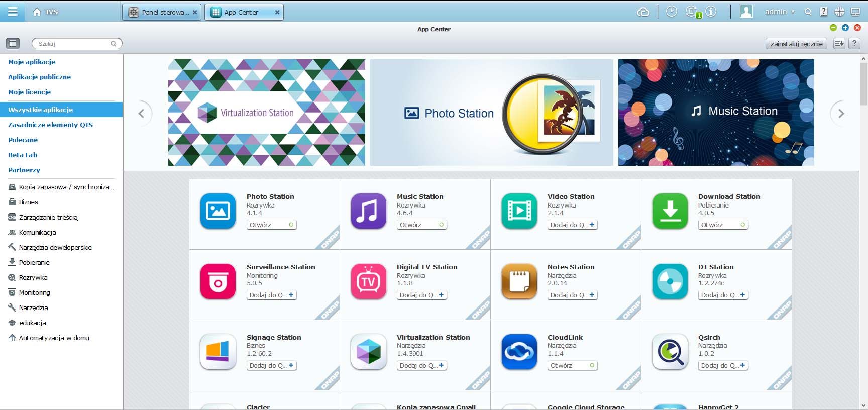Open Moje aplikacje section

click(32, 62)
